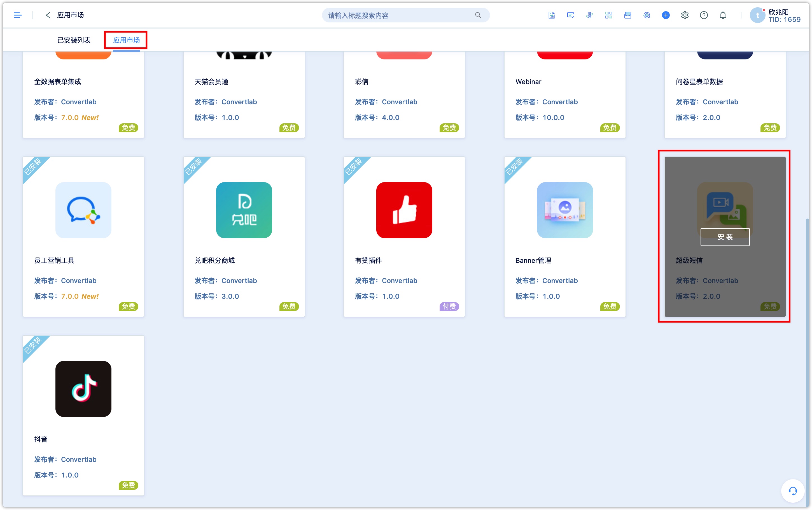Click the Webinar card title
Viewport: 812px width, 510px height.
pyautogui.click(x=528, y=82)
